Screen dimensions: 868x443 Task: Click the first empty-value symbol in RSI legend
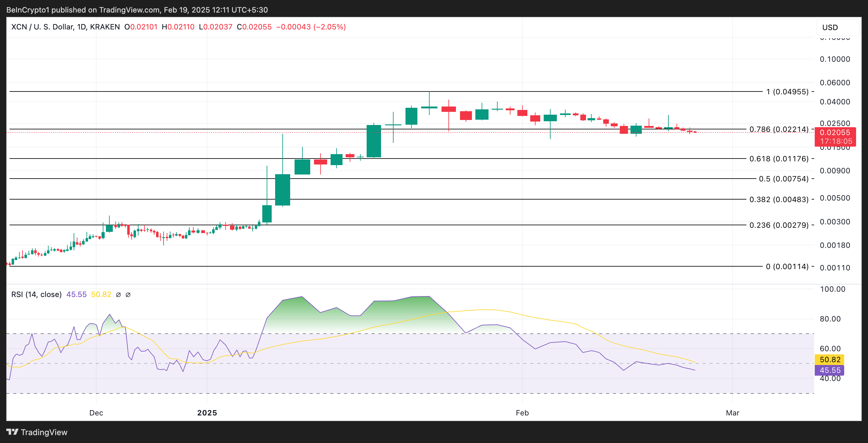point(118,295)
